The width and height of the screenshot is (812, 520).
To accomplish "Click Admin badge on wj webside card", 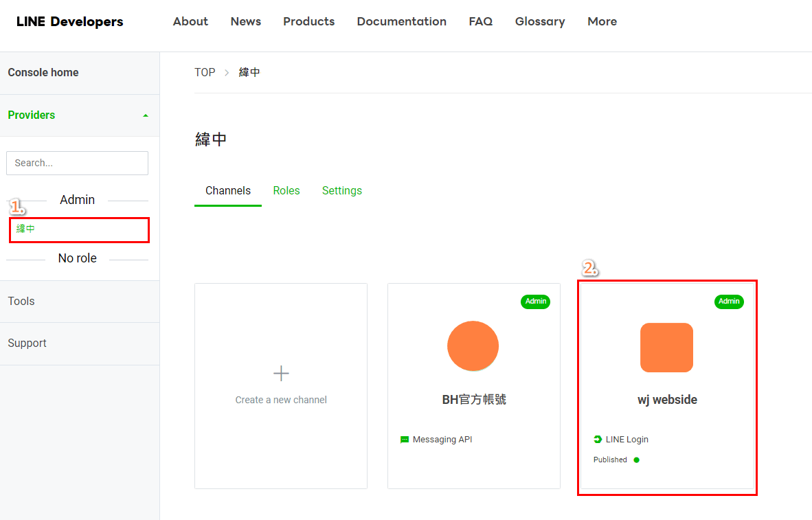I will (729, 302).
